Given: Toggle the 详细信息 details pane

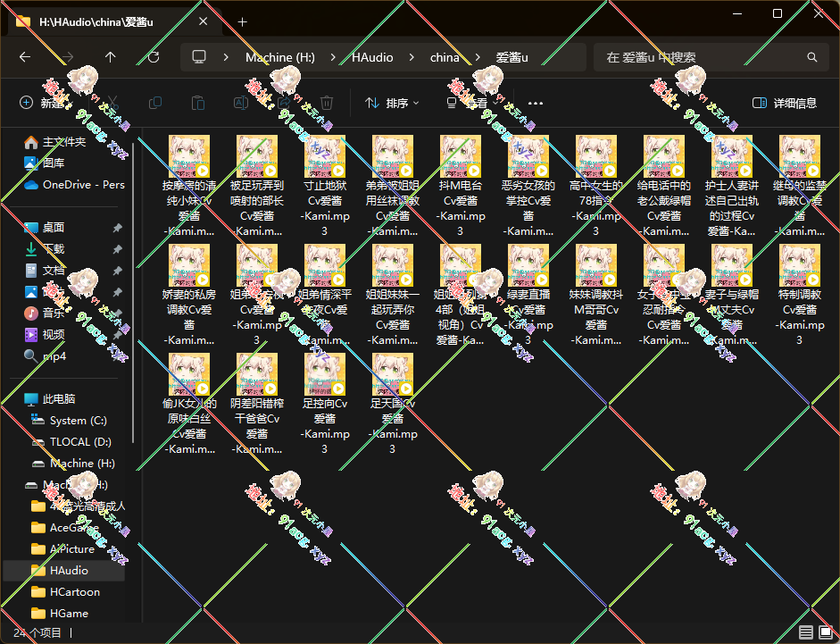Looking at the screenshot, I should (785, 103).
